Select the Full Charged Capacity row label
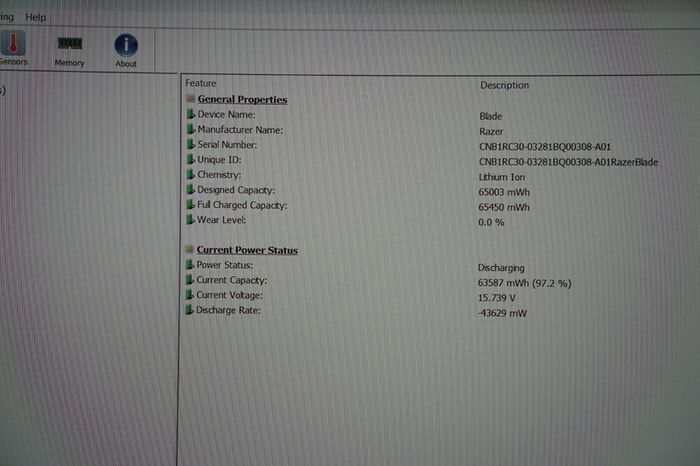Viewport: 700px width, 466px height. coord(242,205)
